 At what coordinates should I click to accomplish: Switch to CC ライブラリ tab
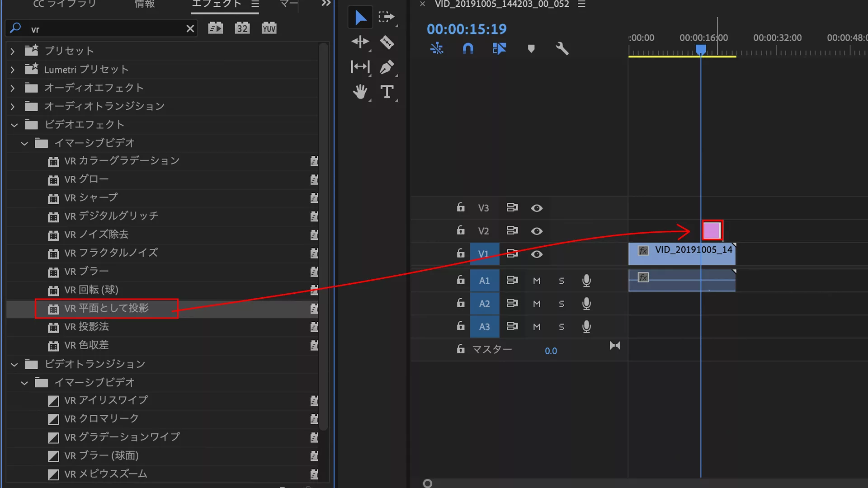point(65,4)
